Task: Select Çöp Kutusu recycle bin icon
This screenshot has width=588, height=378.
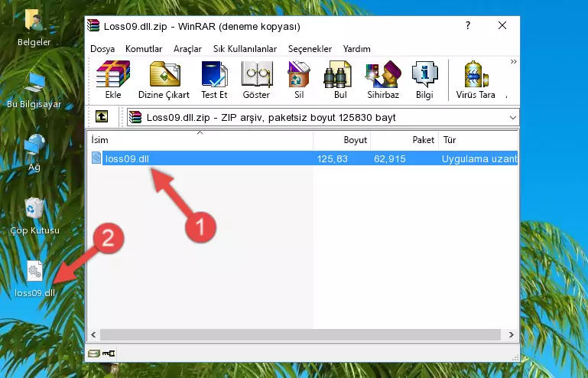Action: pos(34,217)
